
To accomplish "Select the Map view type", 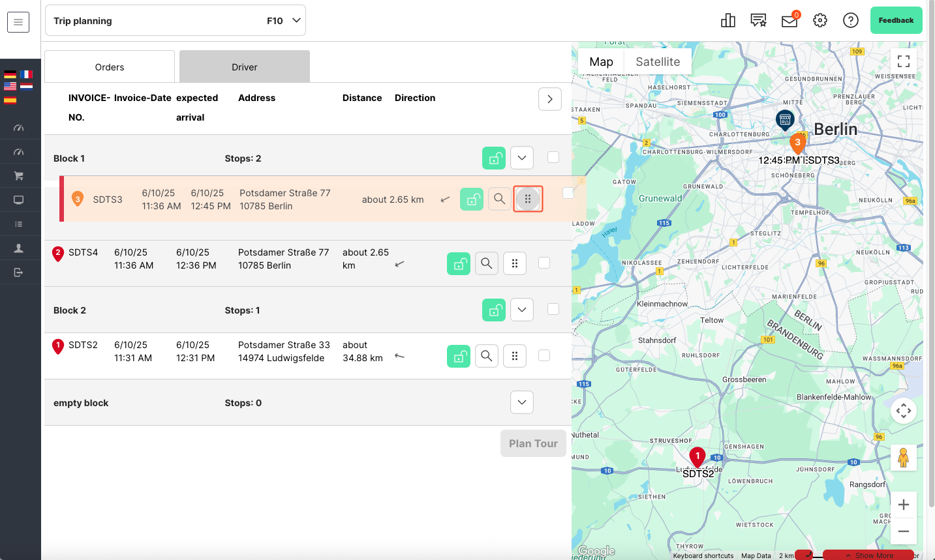I will point(601,62).
